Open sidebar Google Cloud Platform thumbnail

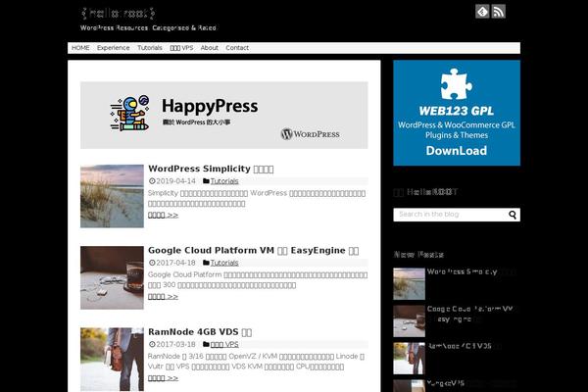(x=409, y=321)
